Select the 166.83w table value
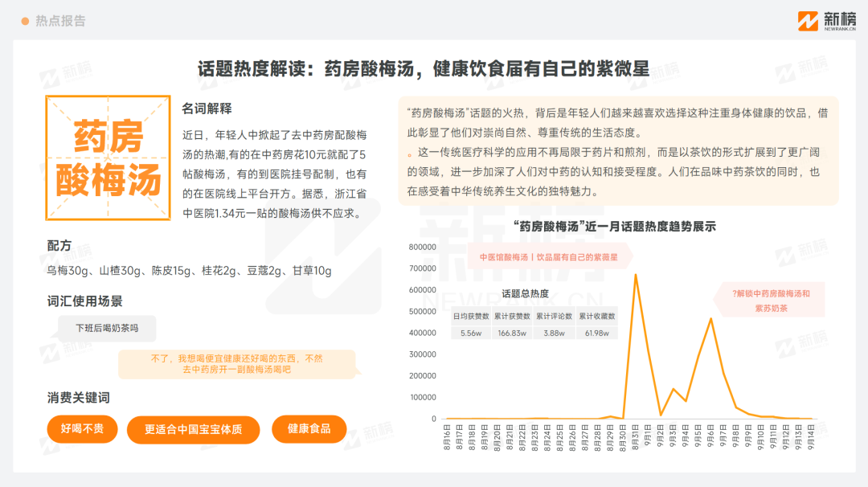Viewport: 868px width, 487px height. pos(512,334)
